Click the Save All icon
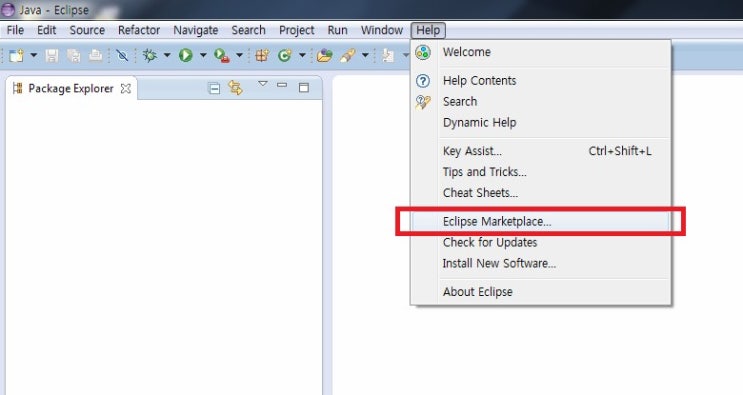Screen dimensions: 743x395 (x=73, y=55)
